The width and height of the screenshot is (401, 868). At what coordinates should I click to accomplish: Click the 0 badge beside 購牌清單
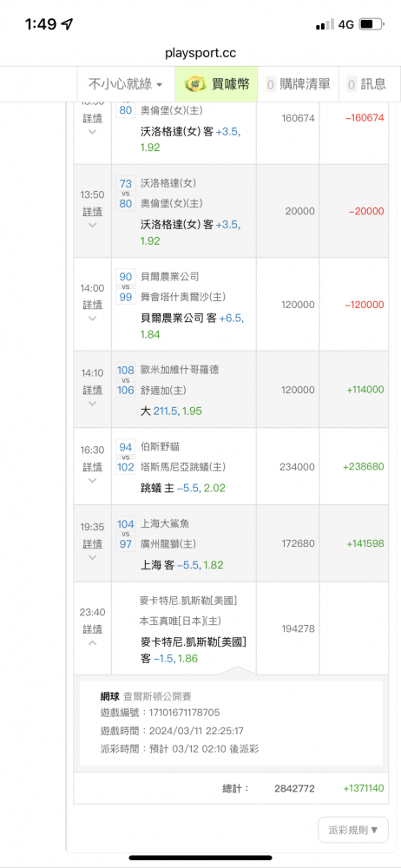coord(271,85)
